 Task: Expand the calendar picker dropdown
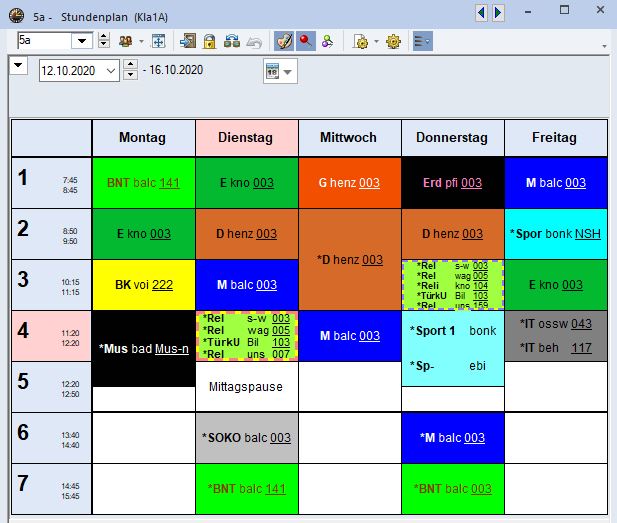(x=289, y=71)
